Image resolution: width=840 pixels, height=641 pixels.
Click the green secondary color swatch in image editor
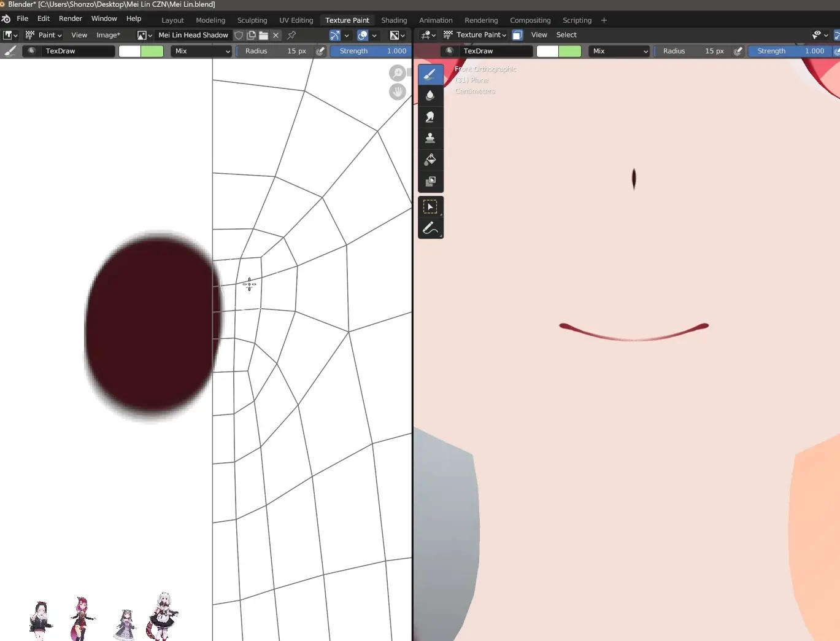(152, 52)
